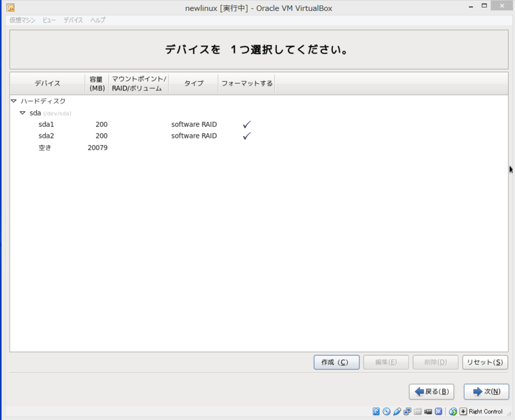Click the マウントポイント/RAID/ボリューム column header
Image resolution: width=515 pixels, height=420 pixels.
coord(138,84)
